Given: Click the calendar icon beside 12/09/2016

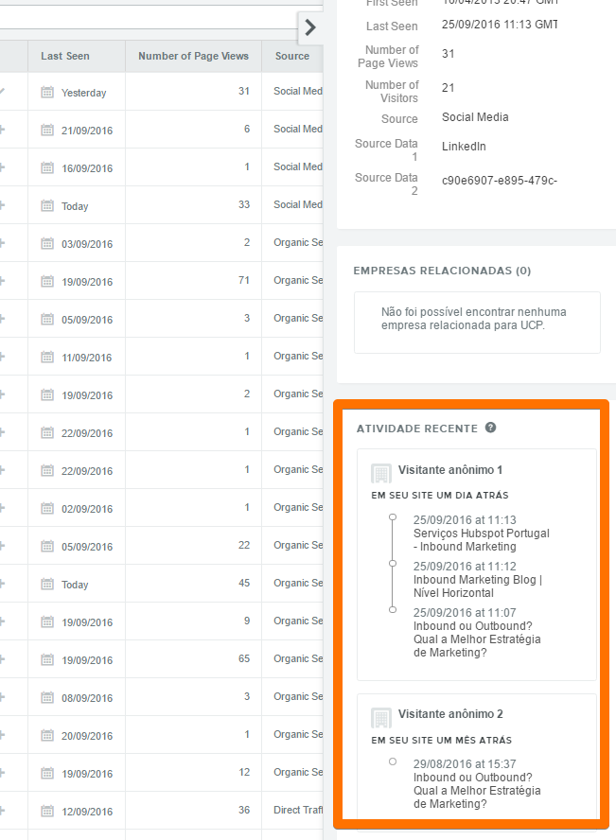Looking at the screenshot, I should click(x=47, y=812).
